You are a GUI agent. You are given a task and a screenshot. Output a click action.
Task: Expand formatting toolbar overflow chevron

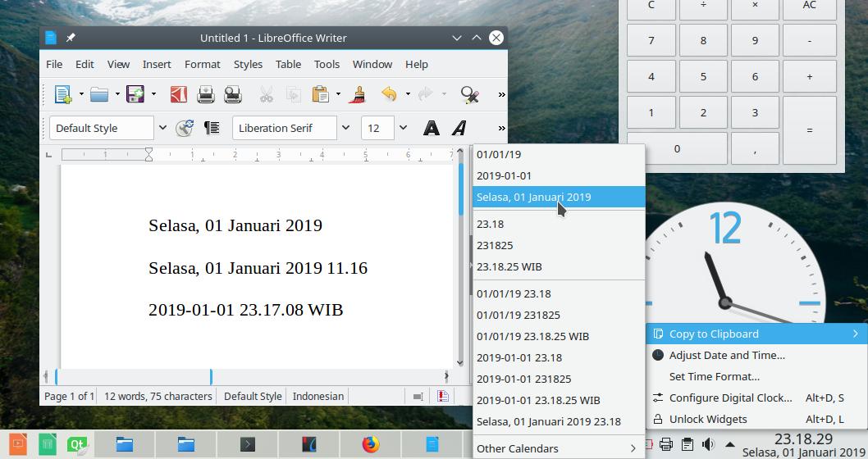(x=501, y=129)
